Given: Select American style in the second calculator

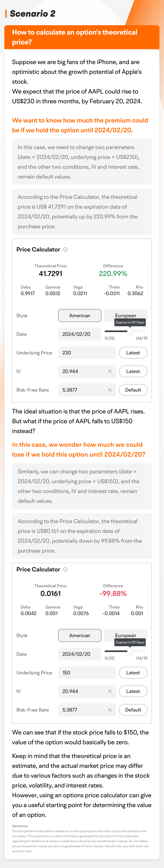Looking at the screenshot, I should point(80,636).
